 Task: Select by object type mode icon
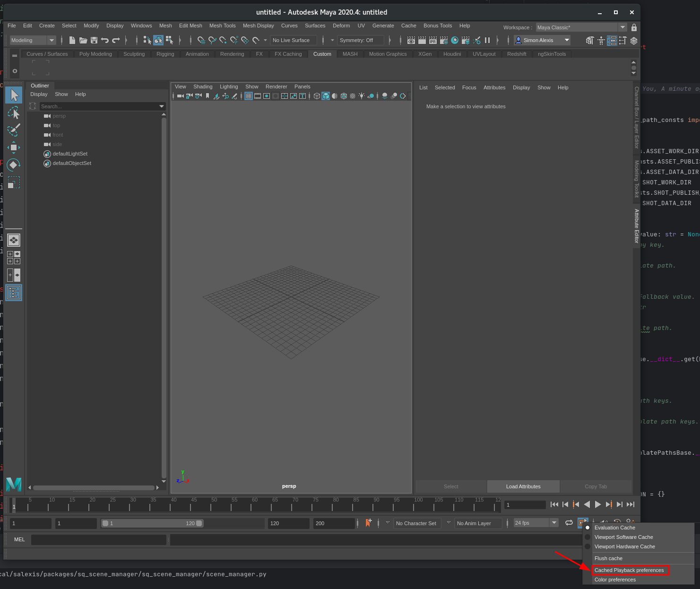158,40
